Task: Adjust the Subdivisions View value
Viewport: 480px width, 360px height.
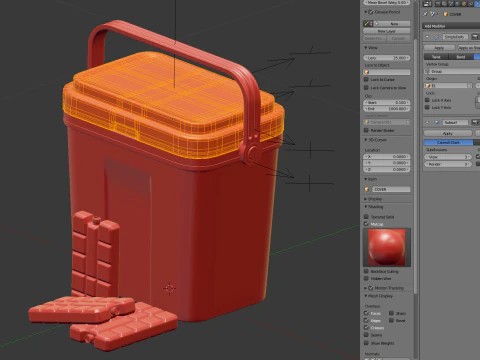Action: pyautogui.click(x=448, y=157)
